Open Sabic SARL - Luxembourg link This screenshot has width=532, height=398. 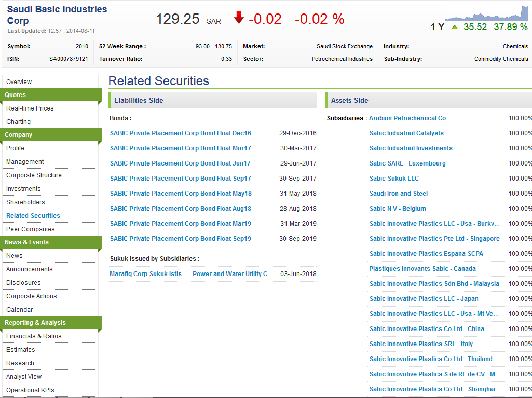point(407,163)
